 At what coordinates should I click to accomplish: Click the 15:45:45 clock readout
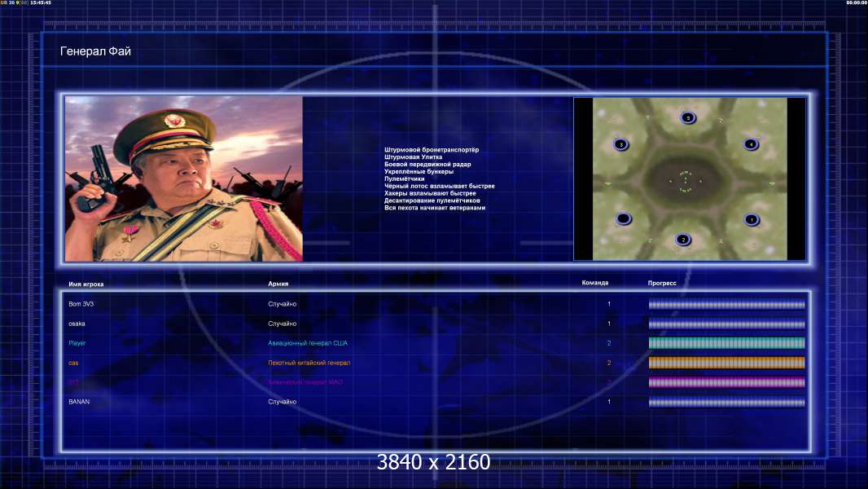coord(41,2)
